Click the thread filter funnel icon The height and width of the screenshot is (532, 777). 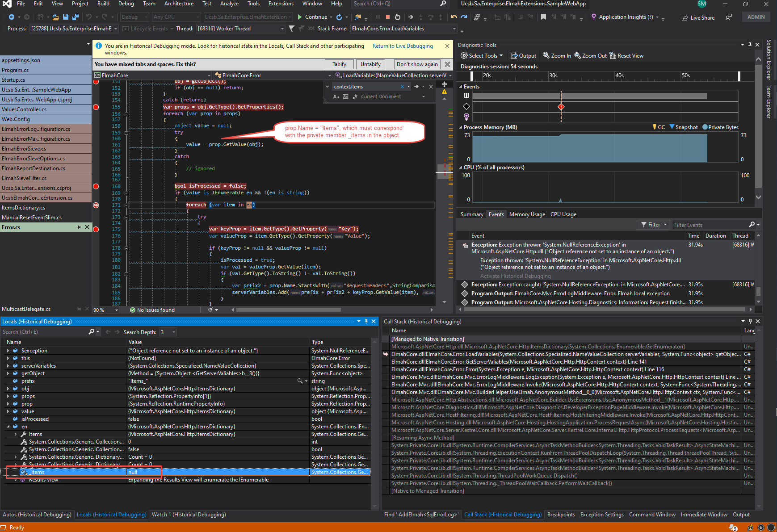coord(291,29)
